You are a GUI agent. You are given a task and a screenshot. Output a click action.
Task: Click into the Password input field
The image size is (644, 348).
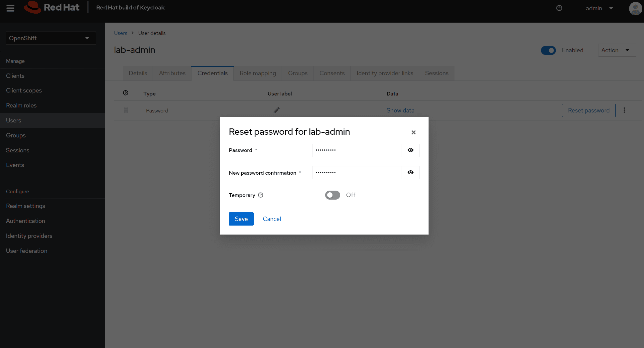click(357, 150)
